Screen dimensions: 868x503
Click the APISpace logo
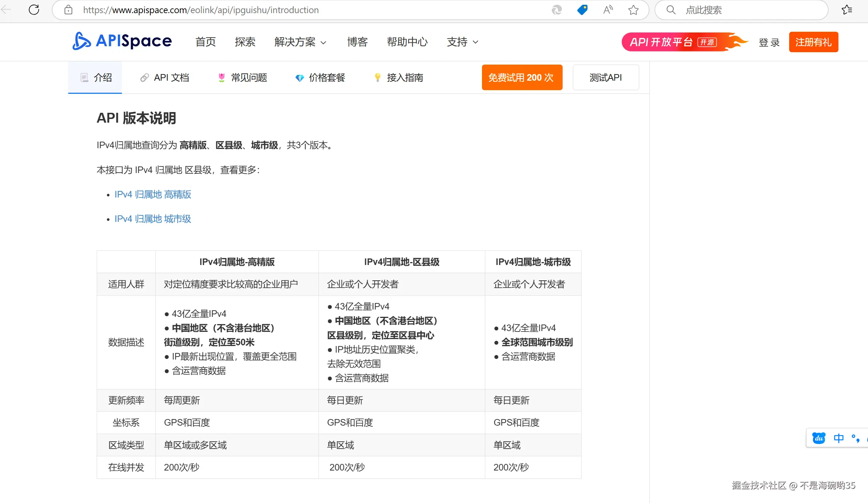point(122,41)
